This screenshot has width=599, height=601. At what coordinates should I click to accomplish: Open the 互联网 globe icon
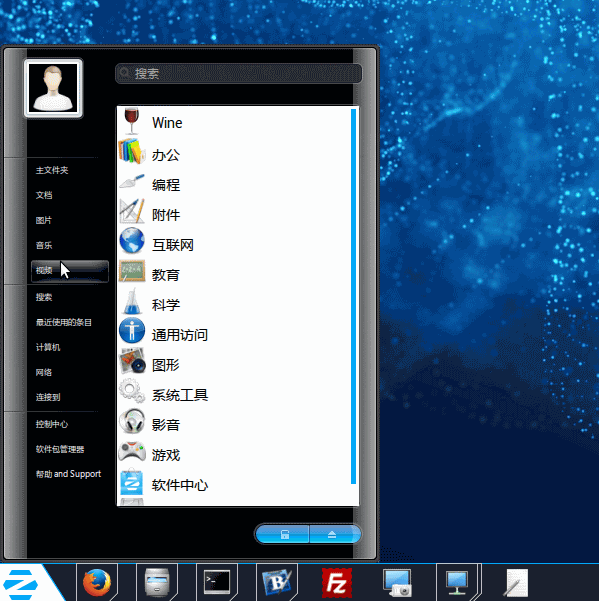pos(132,241)
